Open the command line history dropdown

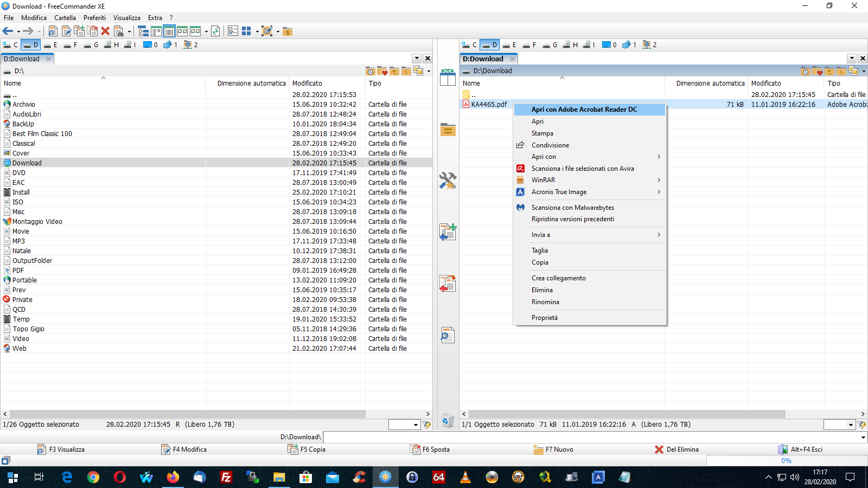point(863,437)
